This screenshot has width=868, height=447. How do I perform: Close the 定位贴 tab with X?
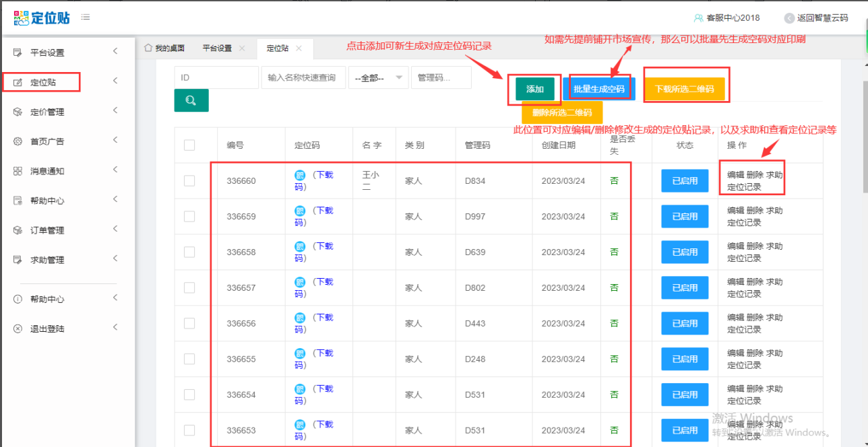tap(299, 48)
